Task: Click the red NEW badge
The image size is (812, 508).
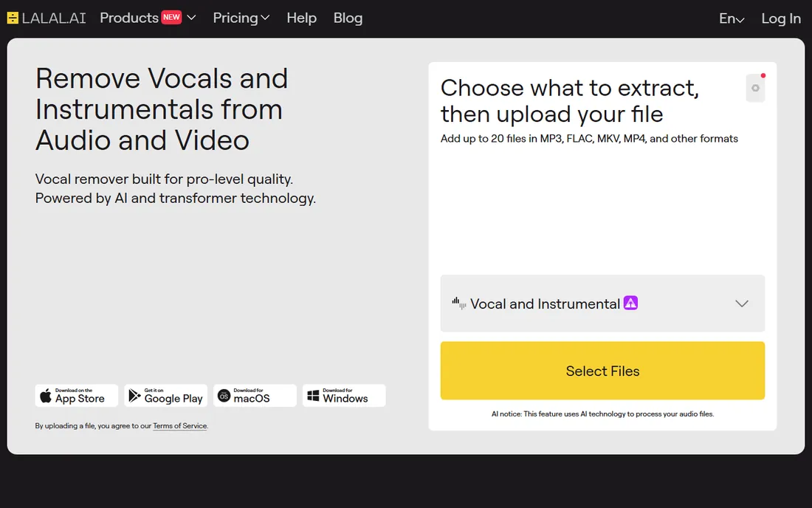Action: pyautogui.click(x=171, y=17)
